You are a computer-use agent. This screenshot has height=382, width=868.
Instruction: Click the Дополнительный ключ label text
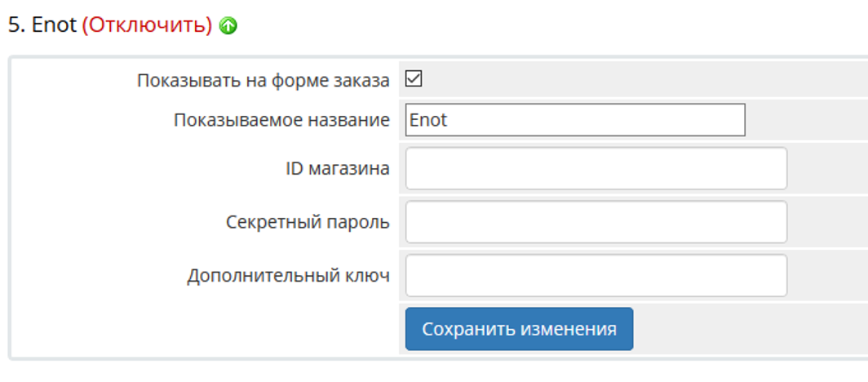288,276
